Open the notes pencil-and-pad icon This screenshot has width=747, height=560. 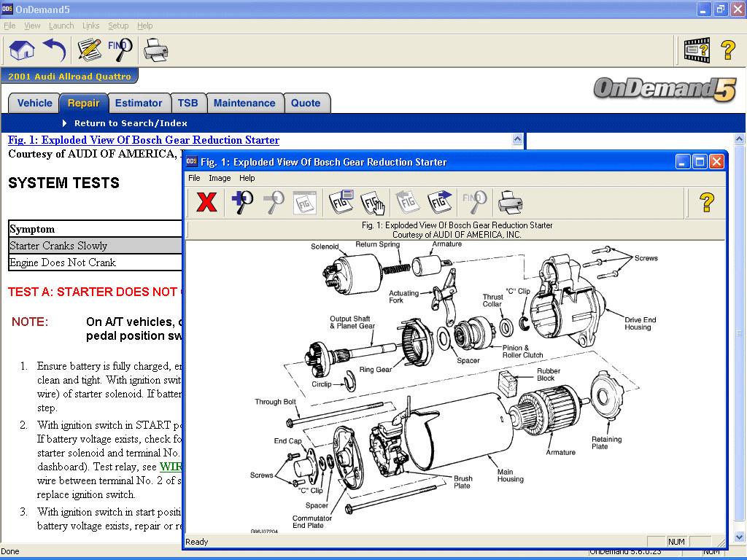(x=89, y=50)
